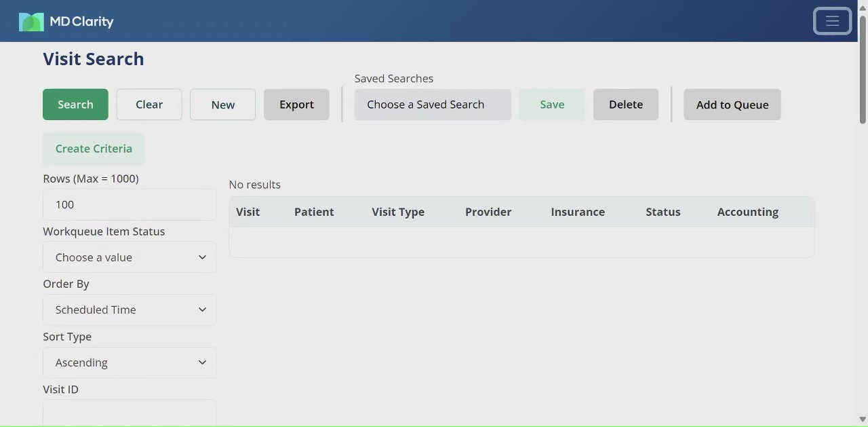
Task: Open the hamburger navigation menu
Action: [x=832, y=21]
